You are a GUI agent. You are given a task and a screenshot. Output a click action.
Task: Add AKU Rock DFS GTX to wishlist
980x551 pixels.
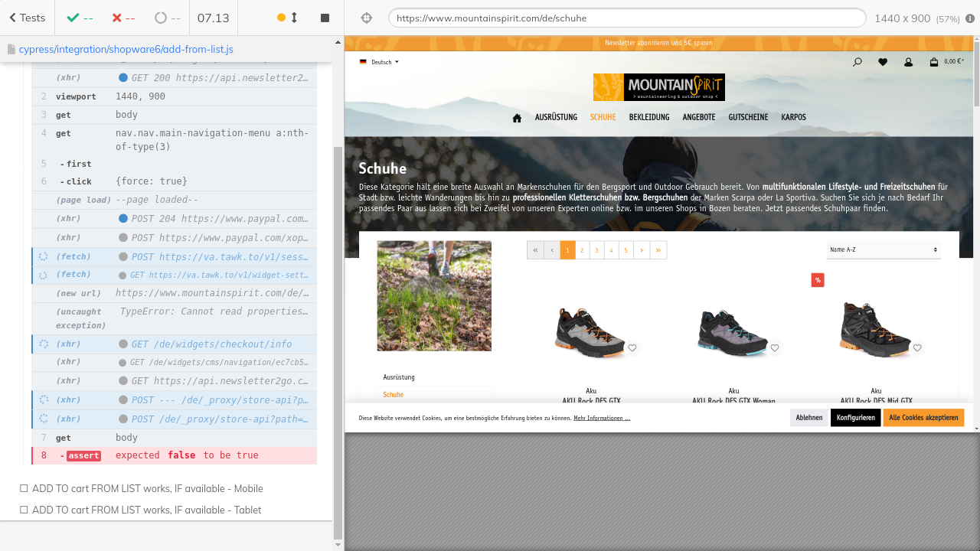[x=632, y=348]
